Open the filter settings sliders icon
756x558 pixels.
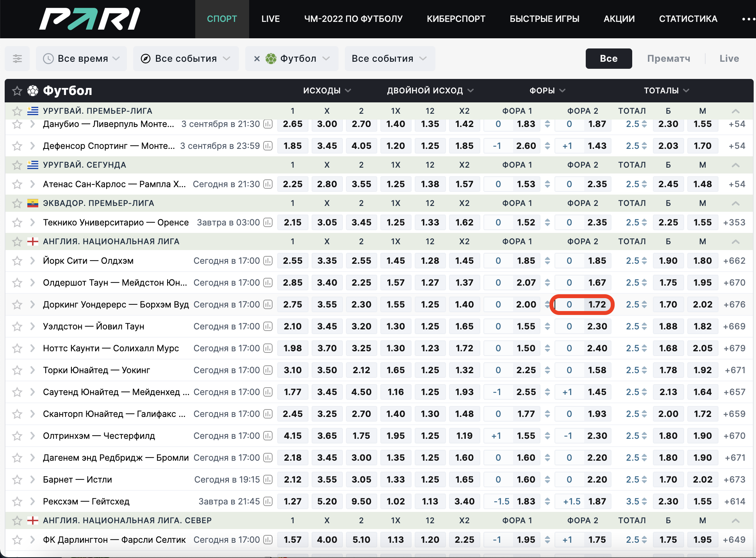pos(17,59)
